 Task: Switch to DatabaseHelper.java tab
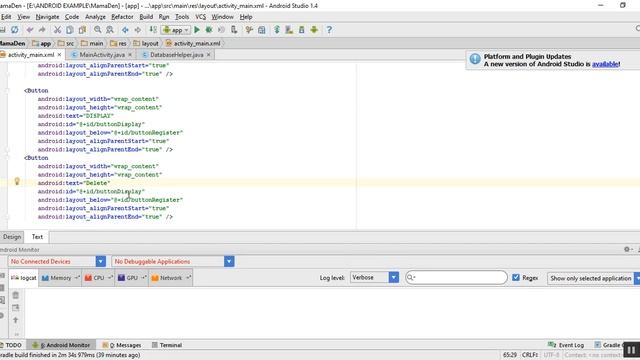(x=177, y=55)
